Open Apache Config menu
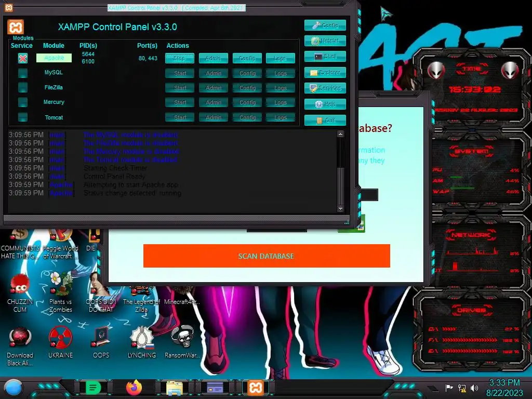This screenshot has height=399, width=532. pyautogui.click(x=247, y=58)
